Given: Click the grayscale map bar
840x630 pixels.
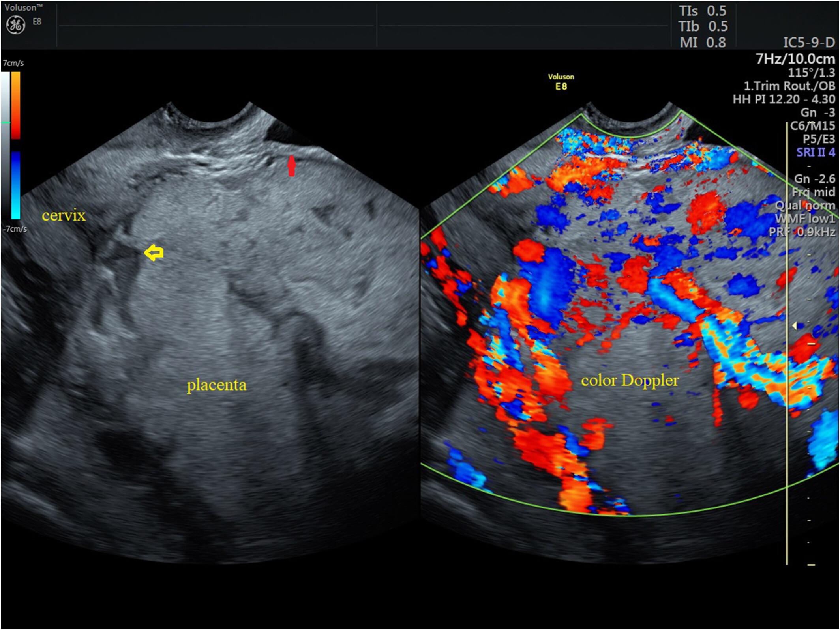Looking at the screenshot, I should (x=5, y=145).
